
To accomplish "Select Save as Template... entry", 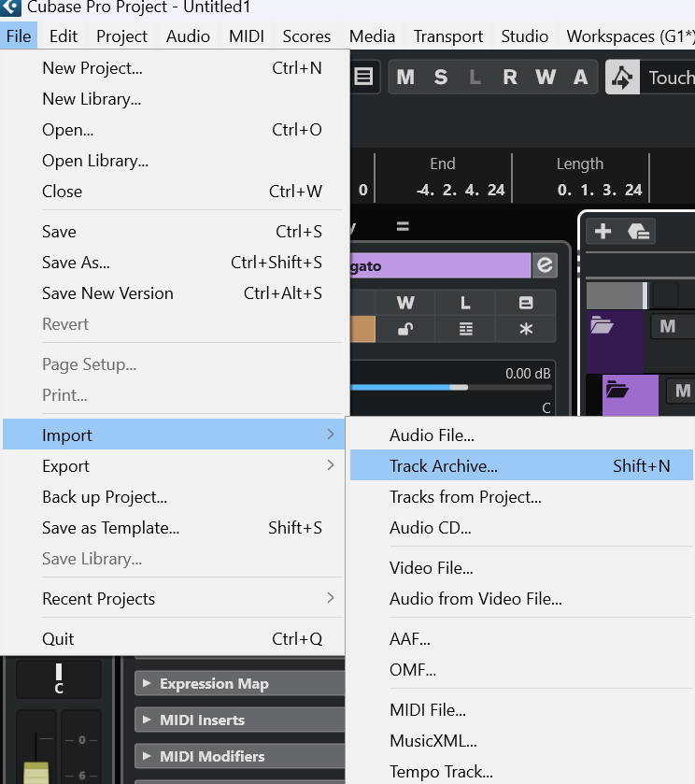I will (174, 528).
